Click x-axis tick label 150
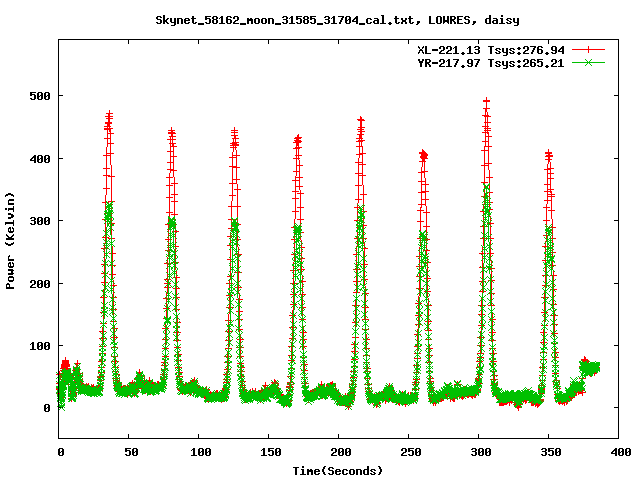The height and width of the screenshot is (480, 640). pyautogui.click(x=271, y=452)
